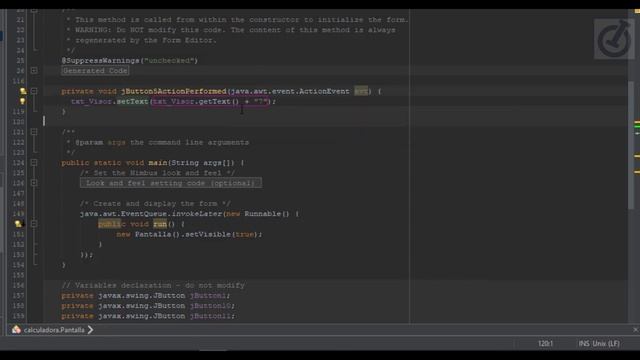Click line number 120 in the gutter

(18, 122)
